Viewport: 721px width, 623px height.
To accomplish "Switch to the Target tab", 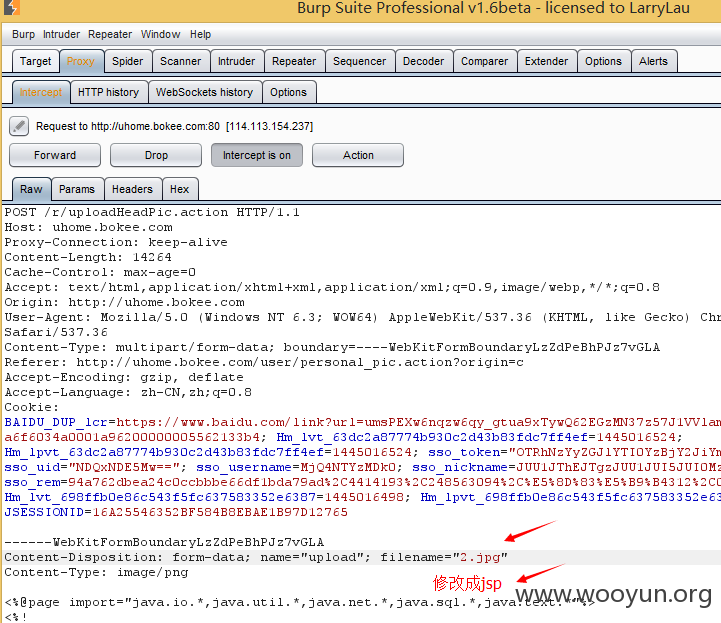I will (35, 61).
